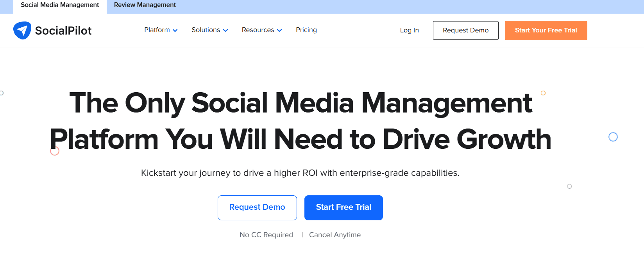Select the Social Media Management tab
644x259 pixels.
(60, 5)
